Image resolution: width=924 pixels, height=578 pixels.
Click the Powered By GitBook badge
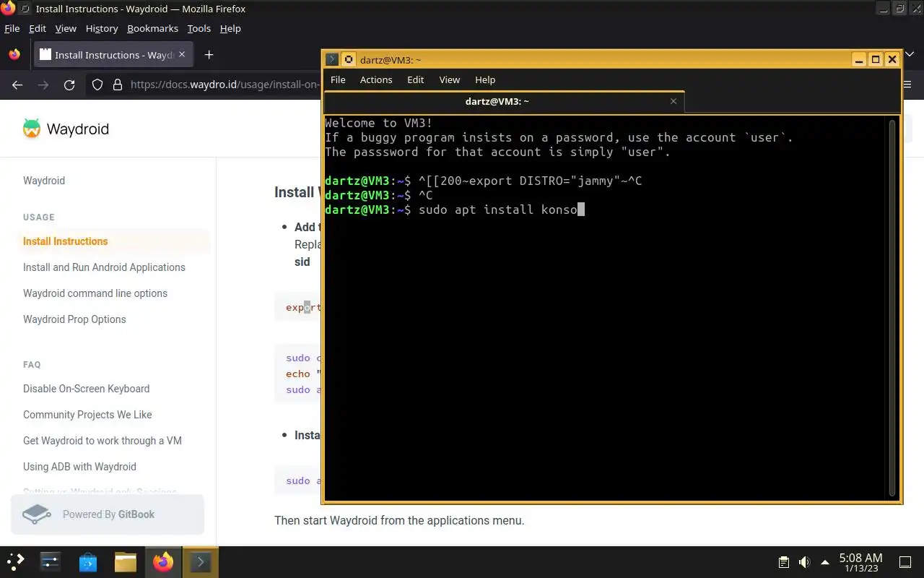pyautogui.click(x=108, y=514)
